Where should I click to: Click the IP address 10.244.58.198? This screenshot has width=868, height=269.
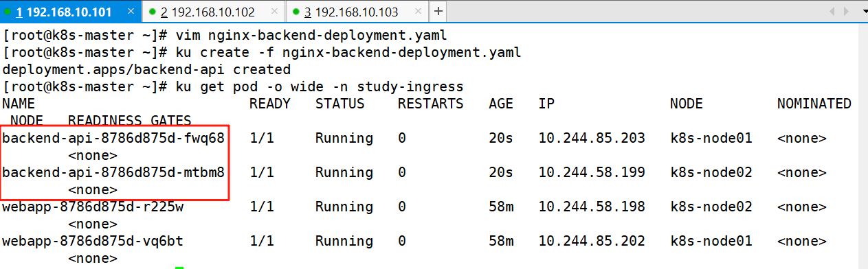coord(592,207)
